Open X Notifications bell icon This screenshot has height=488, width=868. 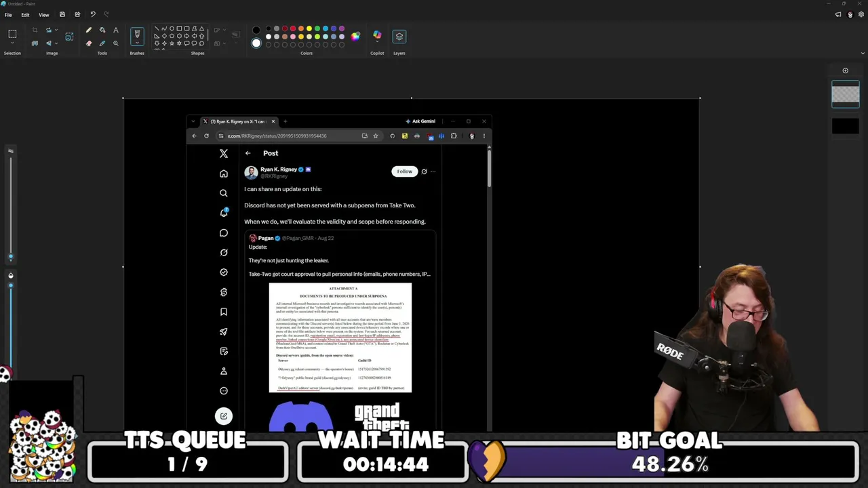click(224, 213)
